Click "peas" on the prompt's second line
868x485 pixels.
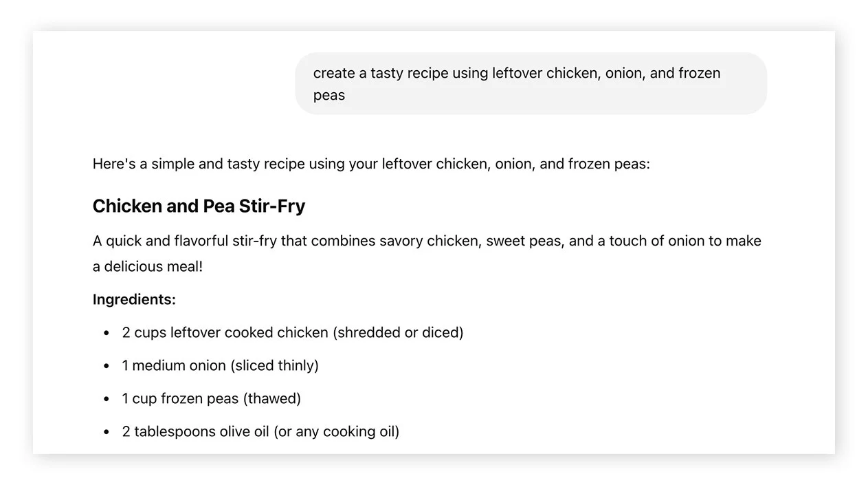[329, 95]
